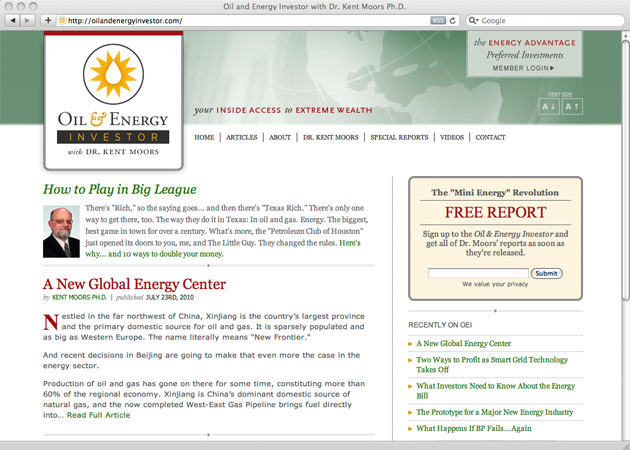Screen dimensions: 630x450
Task: Open the Special Reports menu item
Action: pyautogui.click(x=399, y=137)
